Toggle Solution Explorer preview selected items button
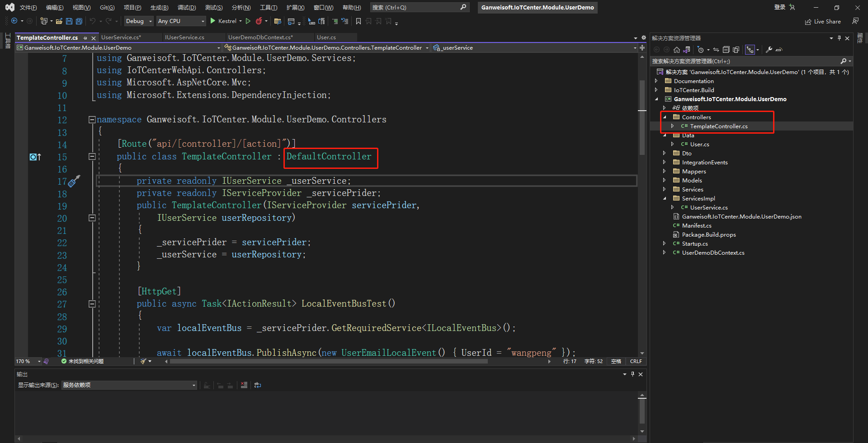868x443 pixels. [779, 50]
